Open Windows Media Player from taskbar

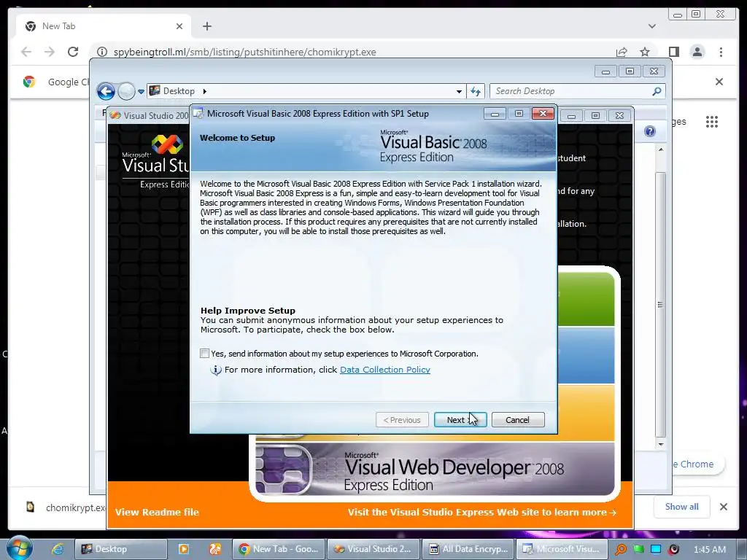pyautogui.click(x=183, y=549)
